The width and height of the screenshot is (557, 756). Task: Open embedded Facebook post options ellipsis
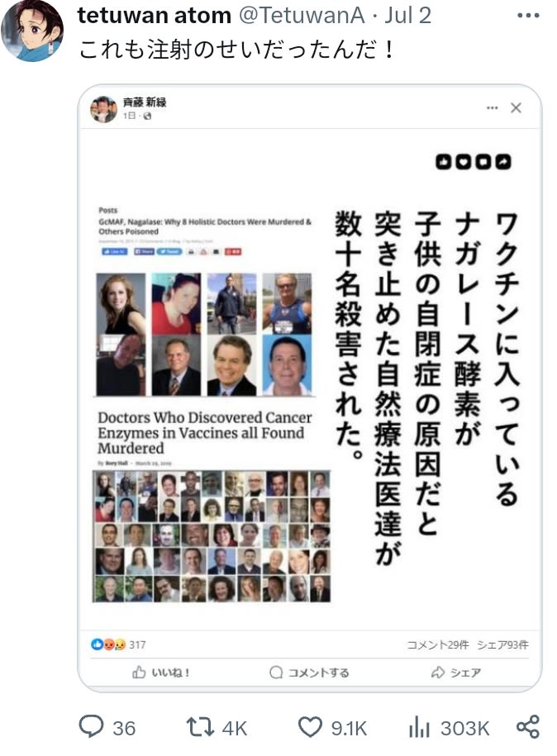492,107
